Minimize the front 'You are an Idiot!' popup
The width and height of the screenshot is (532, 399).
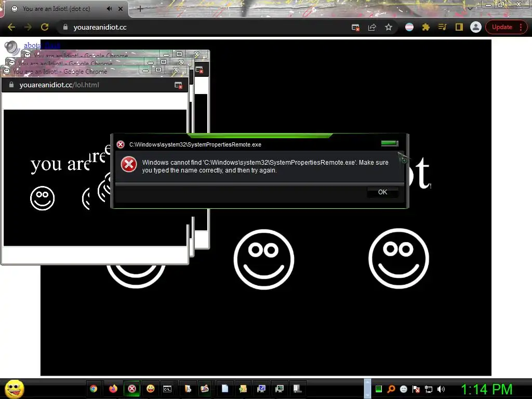145,70
